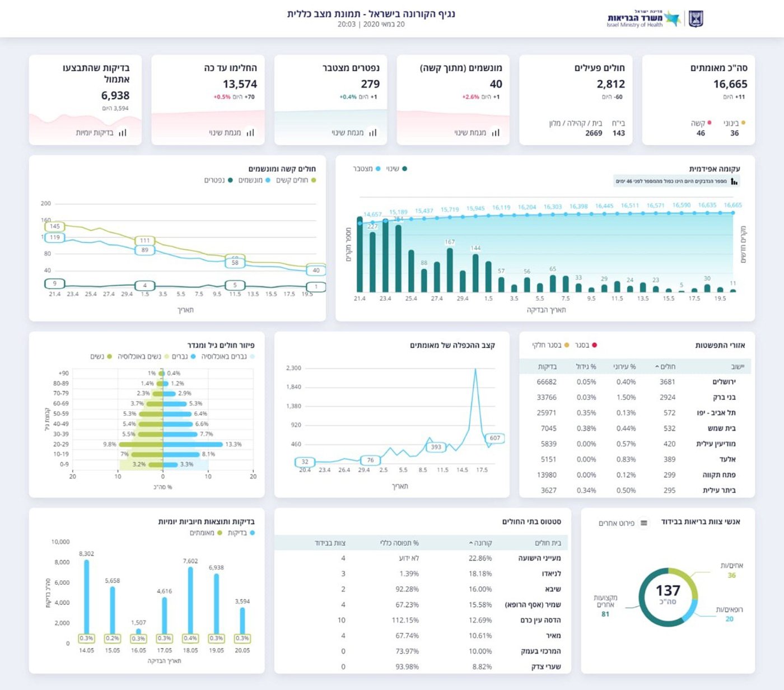The width and height of the screenshot is (784, 690).
Task: Click the hamburger icon next to פירוט אחרים
Action: click(x=644, y=523)
